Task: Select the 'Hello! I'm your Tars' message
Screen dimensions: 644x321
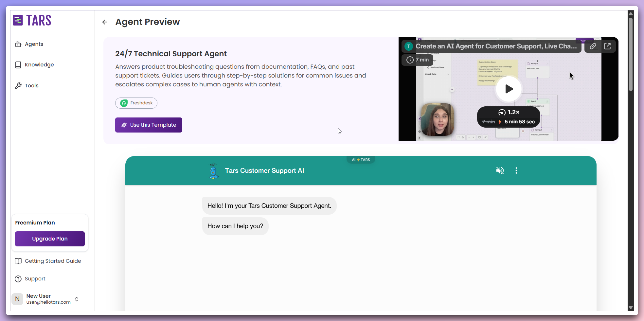Action: (269, 206)
